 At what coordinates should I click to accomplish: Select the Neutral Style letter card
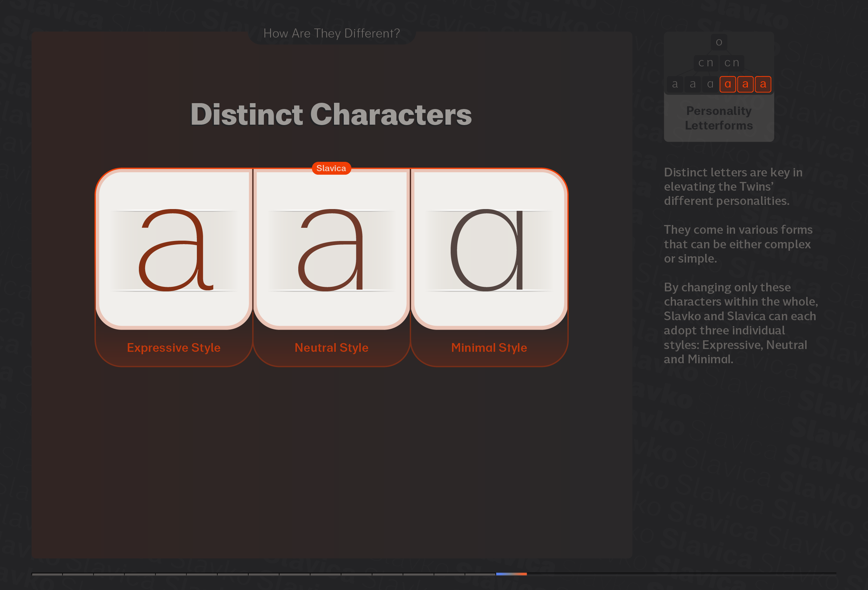click(x=331, y=249)
